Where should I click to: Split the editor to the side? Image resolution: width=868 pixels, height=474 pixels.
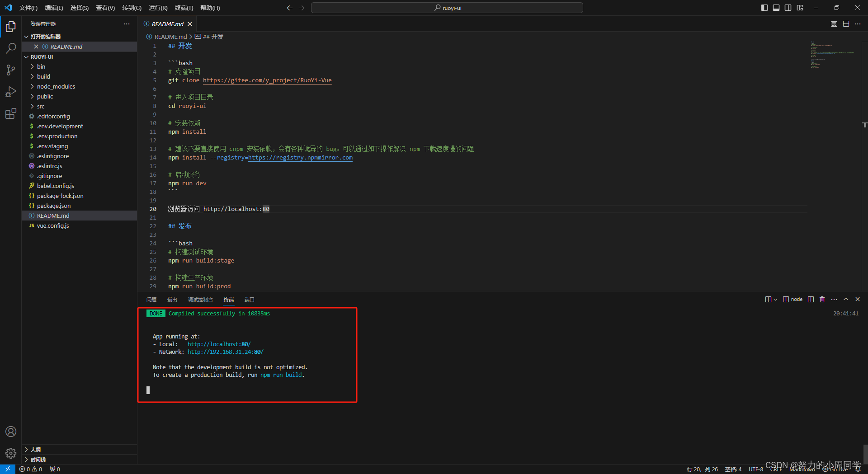pyautogui.click(x=846, y=24)
